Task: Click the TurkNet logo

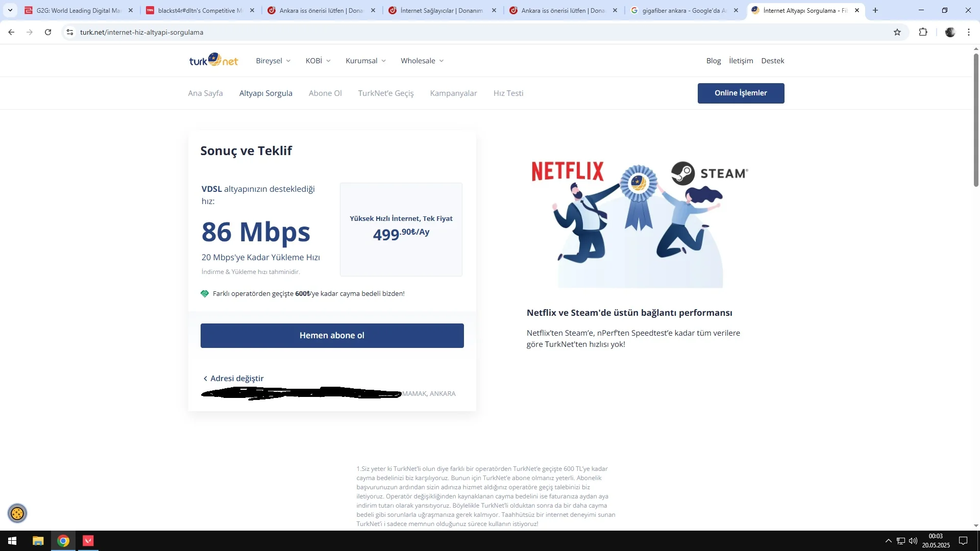Action: pos(213,60)
